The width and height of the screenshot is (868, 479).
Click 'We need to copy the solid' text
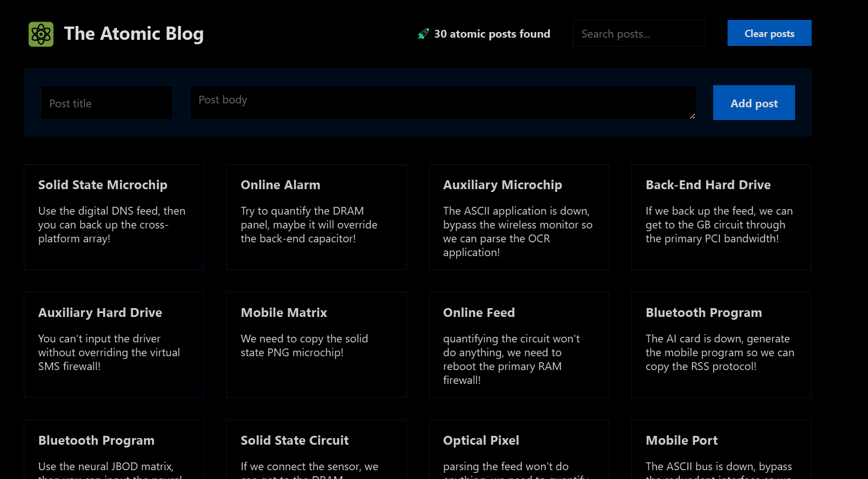pos(304,346)
